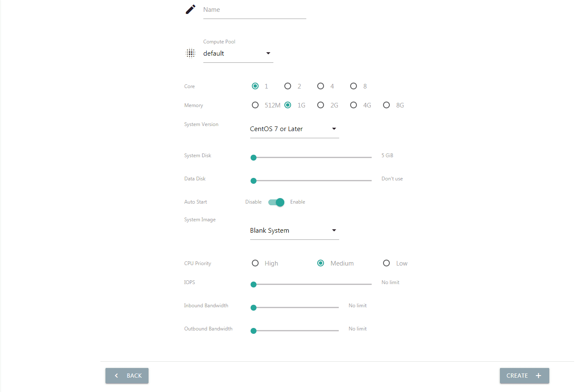This screenshot has width=575, height=392.
Task: Set CPU Priority to High
Action: (x=255, y=263)
